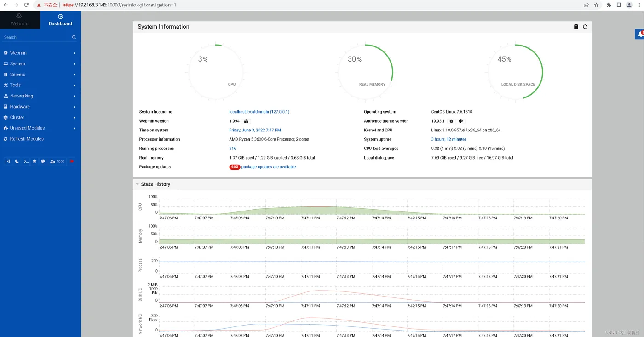644x337 pixels.
Task: Open the package updates are available link
Action: pos(269,167)
